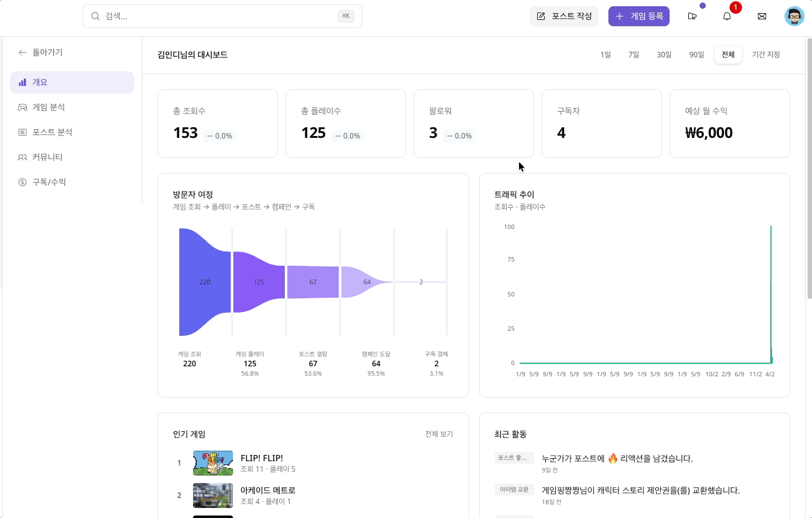
Task: Switch to the 90일 range tab
Action: (696, 55)
